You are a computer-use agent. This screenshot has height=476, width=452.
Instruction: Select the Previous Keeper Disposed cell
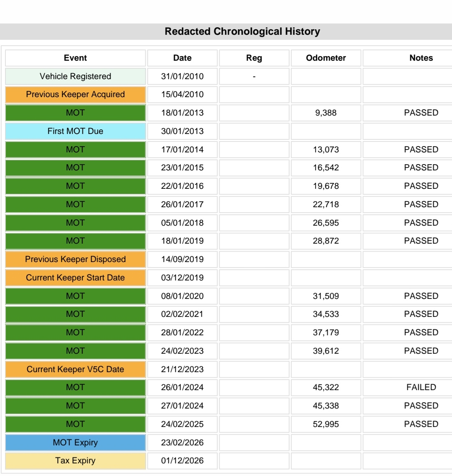coord(75,259)
